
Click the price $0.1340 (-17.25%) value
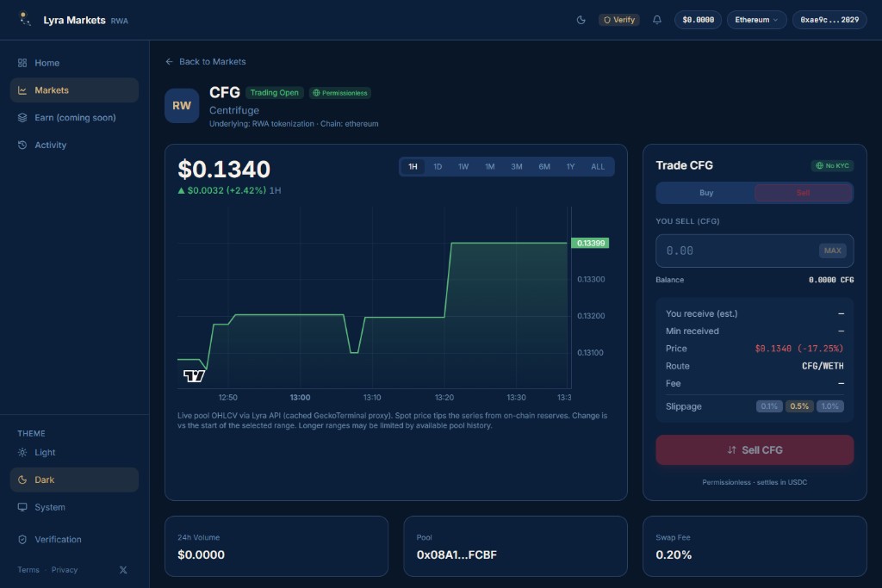pos(798,349)
